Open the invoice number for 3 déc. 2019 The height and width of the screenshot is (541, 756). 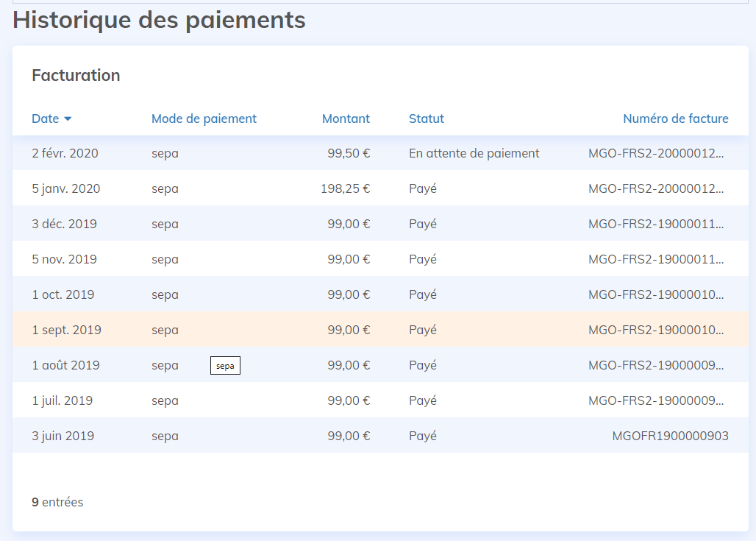click(x=656, y=224)
